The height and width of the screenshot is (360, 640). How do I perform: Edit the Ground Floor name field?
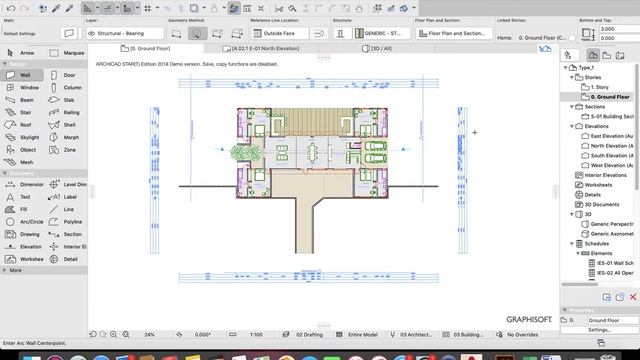coord(613,320)
